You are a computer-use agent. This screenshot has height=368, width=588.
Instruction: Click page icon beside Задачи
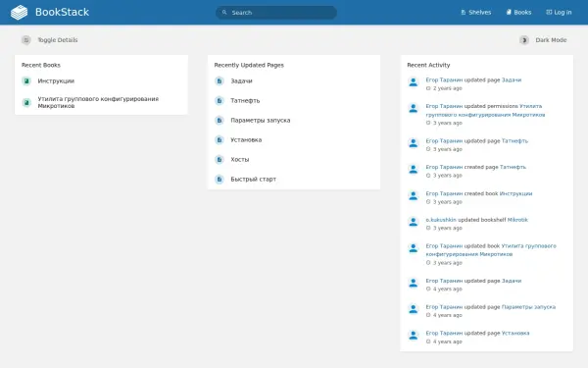[x=220, y=80]
